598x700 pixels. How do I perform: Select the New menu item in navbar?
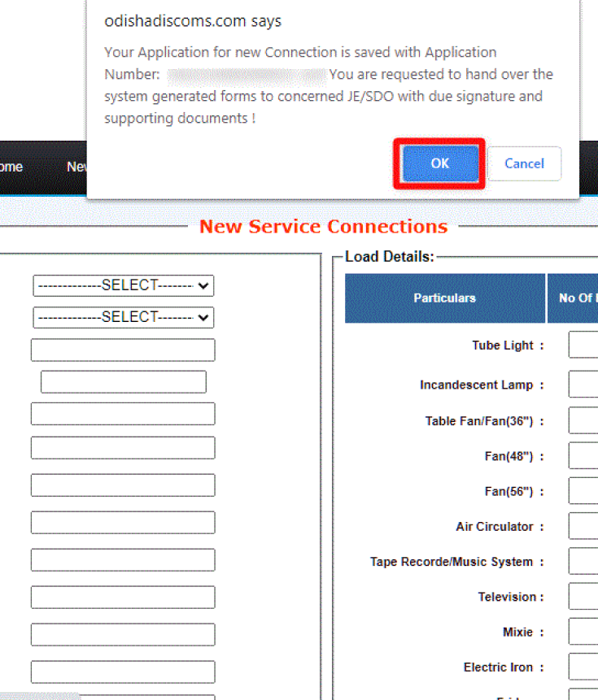(x=76, y=167)
